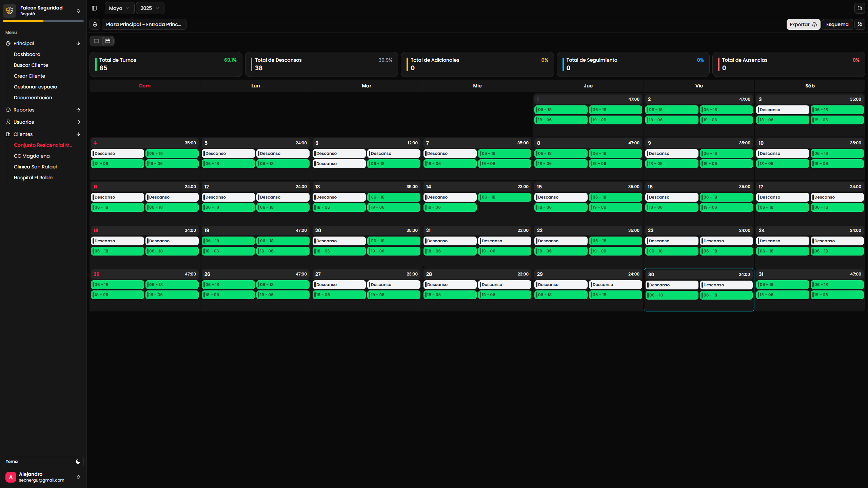Click the building icon at top right
Viewport: 868px width, 488px height.
click(860, 8)
